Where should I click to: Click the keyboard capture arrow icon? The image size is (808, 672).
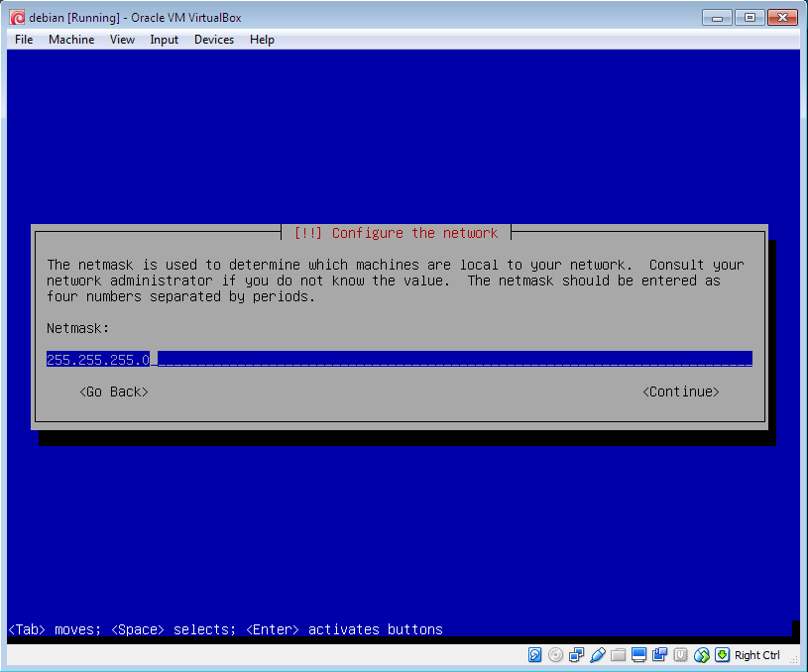coord(723,655)
